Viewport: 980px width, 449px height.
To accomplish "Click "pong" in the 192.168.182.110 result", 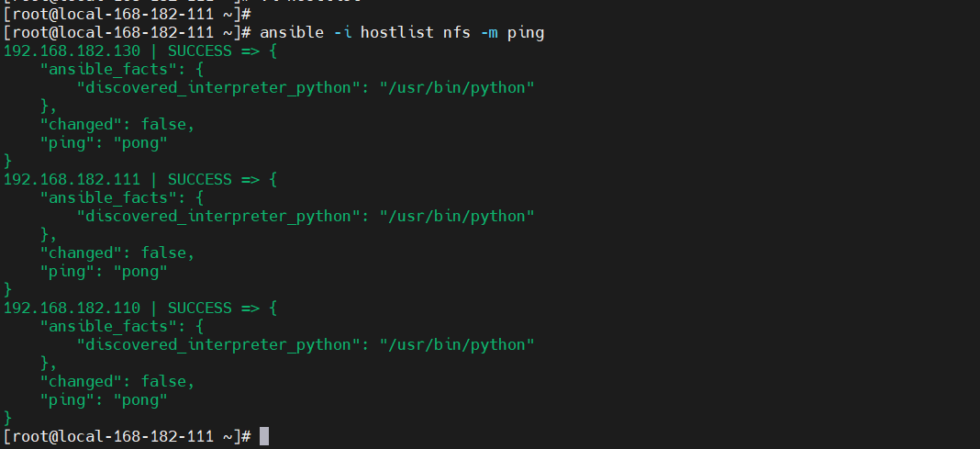I will (x=140, y=399).
